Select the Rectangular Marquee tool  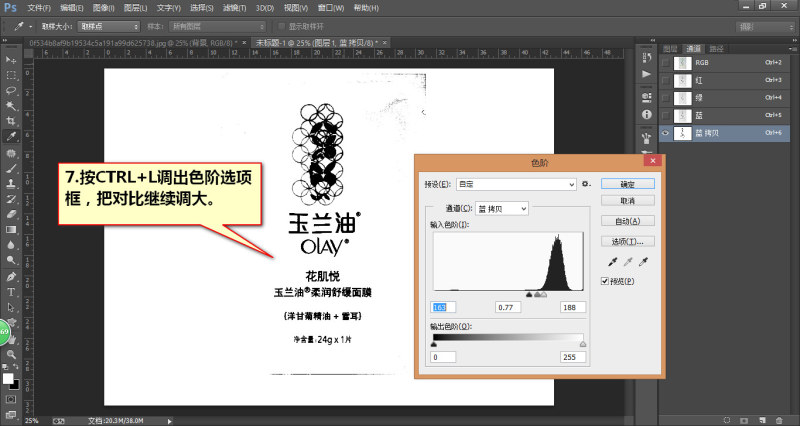(11, 75)
